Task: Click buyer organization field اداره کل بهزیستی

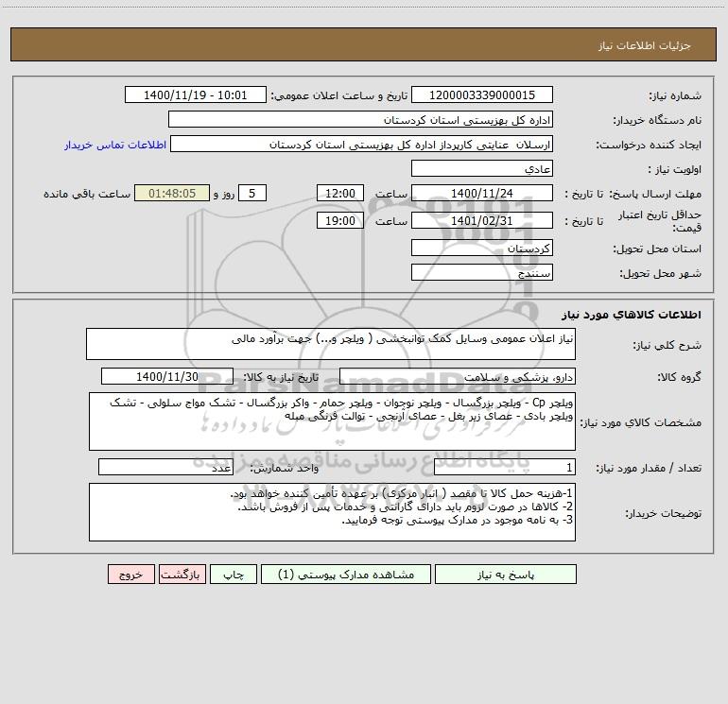Action: pos(360,119)
